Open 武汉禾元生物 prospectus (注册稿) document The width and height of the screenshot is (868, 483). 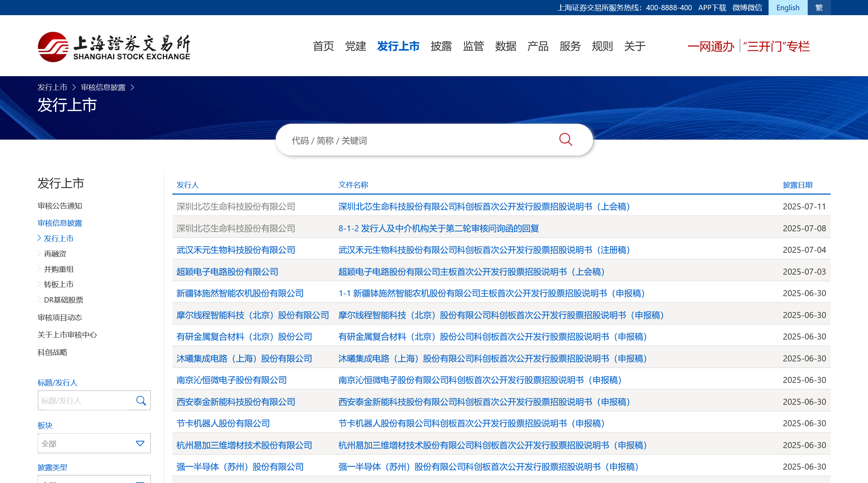[x=484, y=250]
